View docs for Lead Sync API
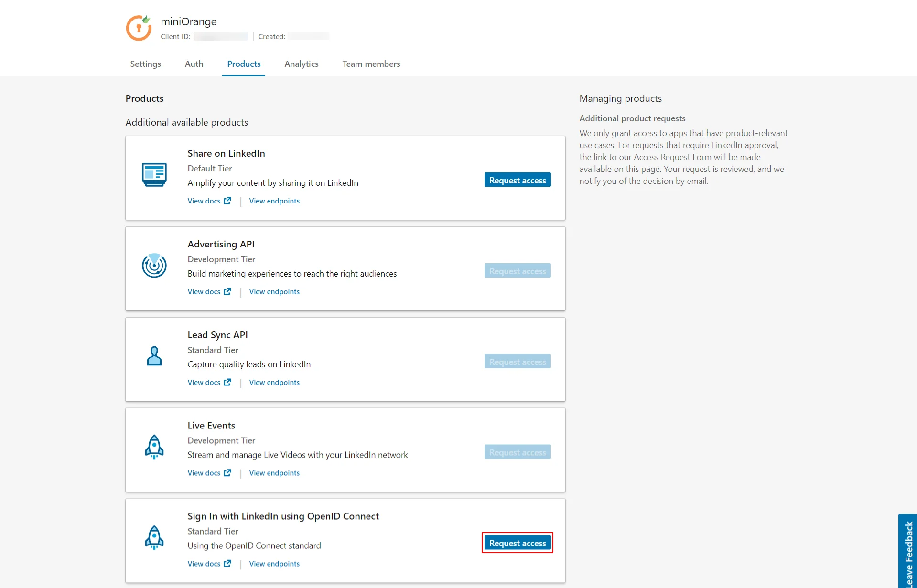The width and height of the screenshot is (917, 588). [x=204, y=383]
